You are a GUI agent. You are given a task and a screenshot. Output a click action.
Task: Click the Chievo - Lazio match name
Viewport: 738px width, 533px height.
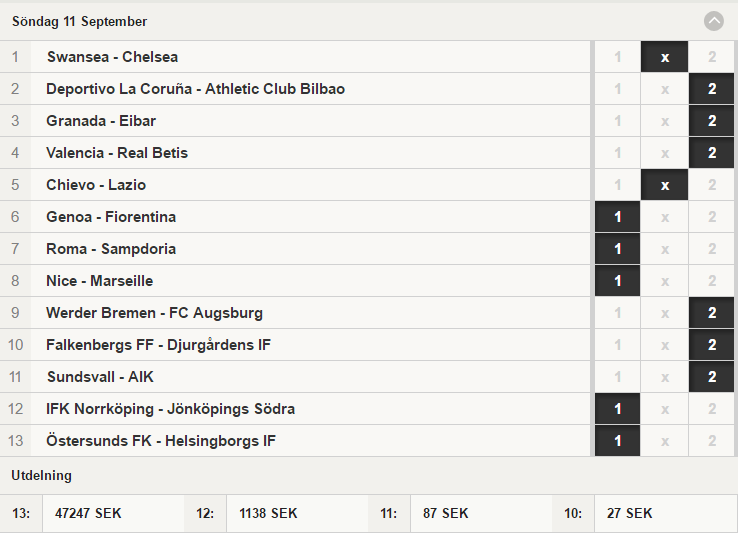(x=96, y=185)
